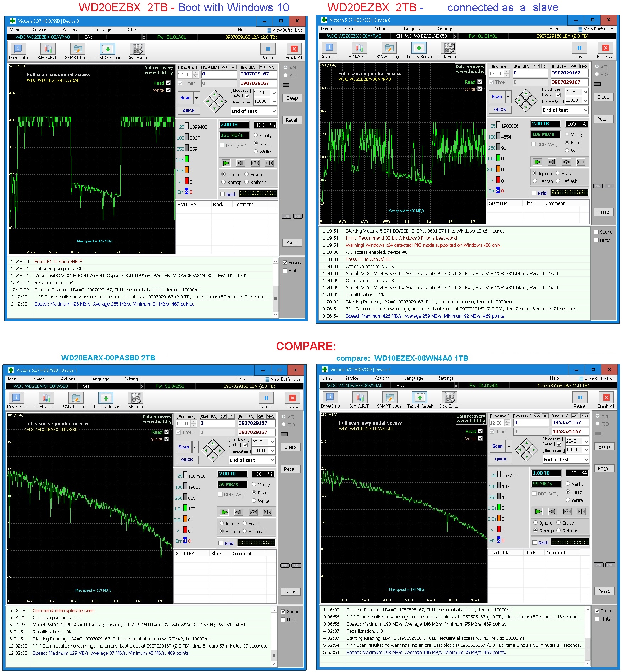This screenshot has width=622, height=672.
Task: Click End LBA field 1953525167 in the WD10EZEX window
Action: coord(570,422)
